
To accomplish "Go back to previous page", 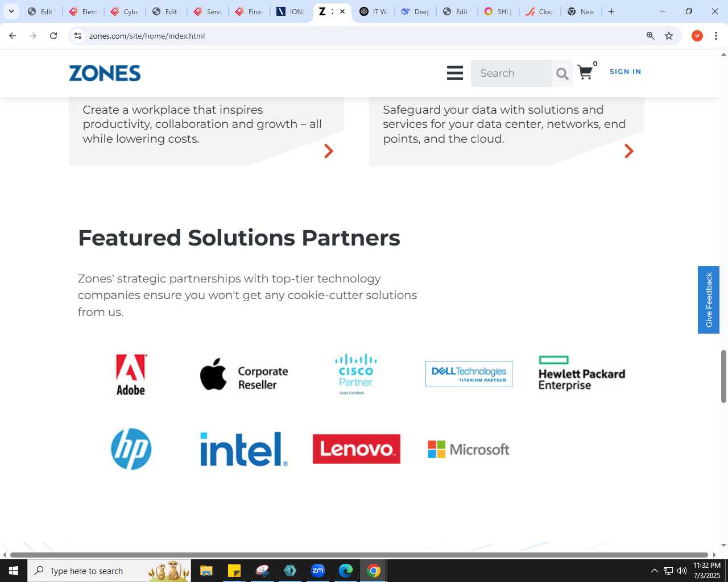I will 13,36.
